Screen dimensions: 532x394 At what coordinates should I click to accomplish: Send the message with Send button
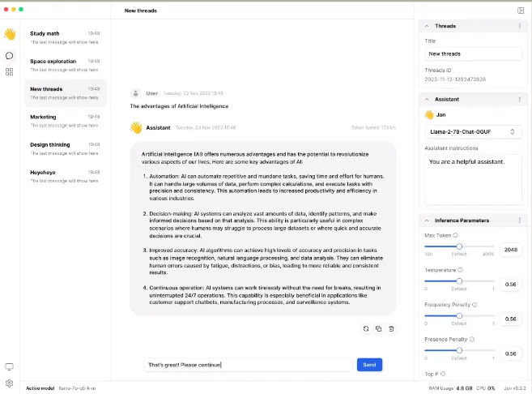pos(369,365)
